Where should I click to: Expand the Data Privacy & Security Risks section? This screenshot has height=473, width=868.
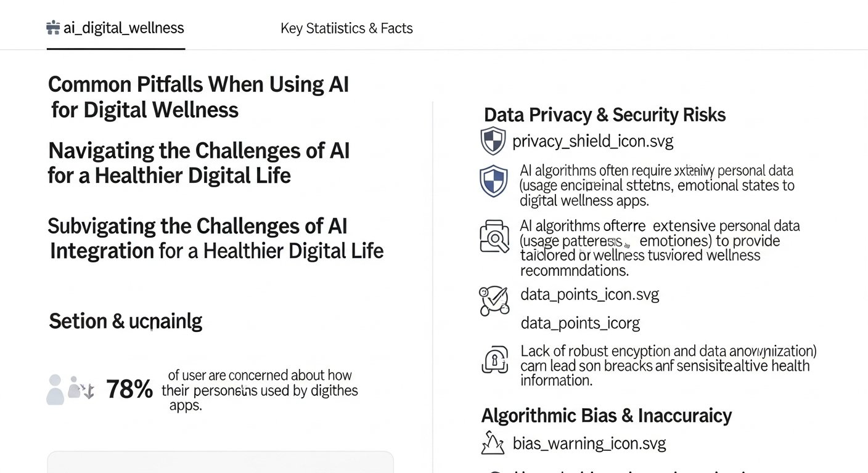(x=604, y=115)
